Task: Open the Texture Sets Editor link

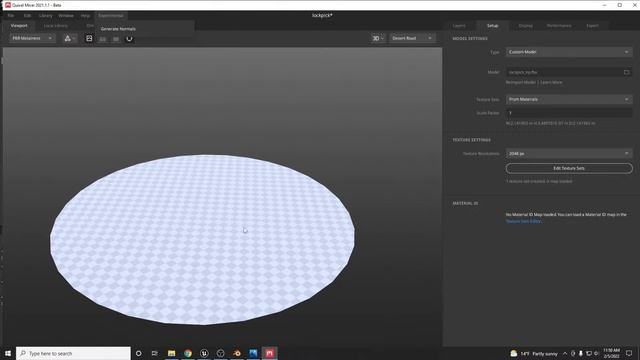Action: tap(523, 221)
